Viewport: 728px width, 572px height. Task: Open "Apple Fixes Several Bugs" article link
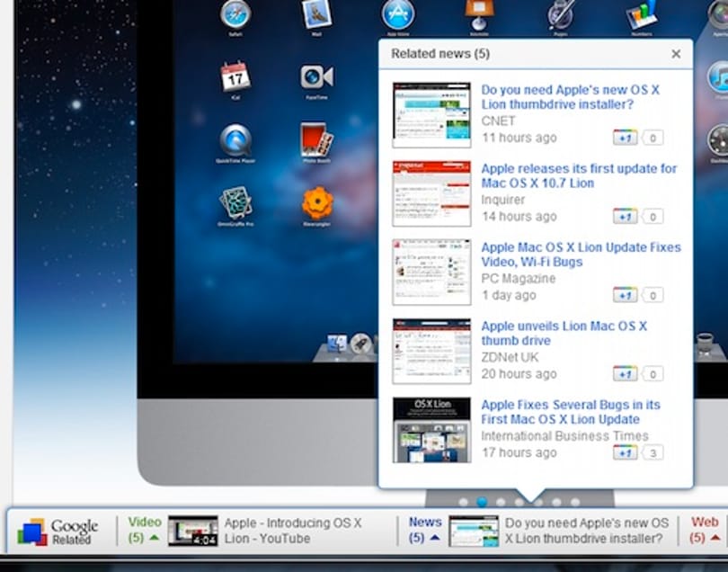[570, 412]
